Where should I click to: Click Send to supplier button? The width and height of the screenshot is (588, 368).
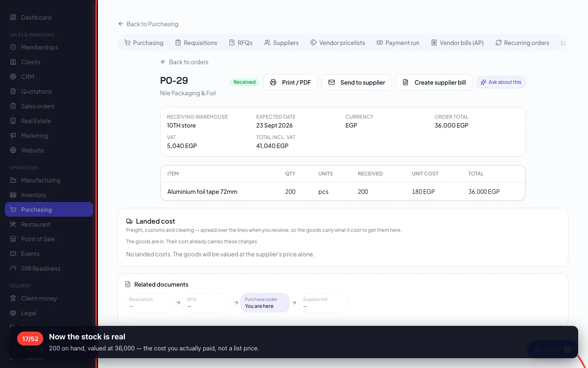click(356, 82)
